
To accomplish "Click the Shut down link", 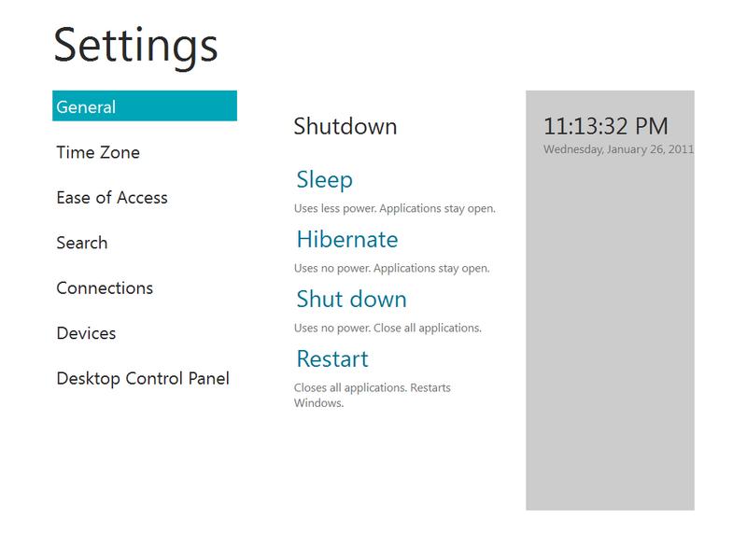I will (352, 300).
